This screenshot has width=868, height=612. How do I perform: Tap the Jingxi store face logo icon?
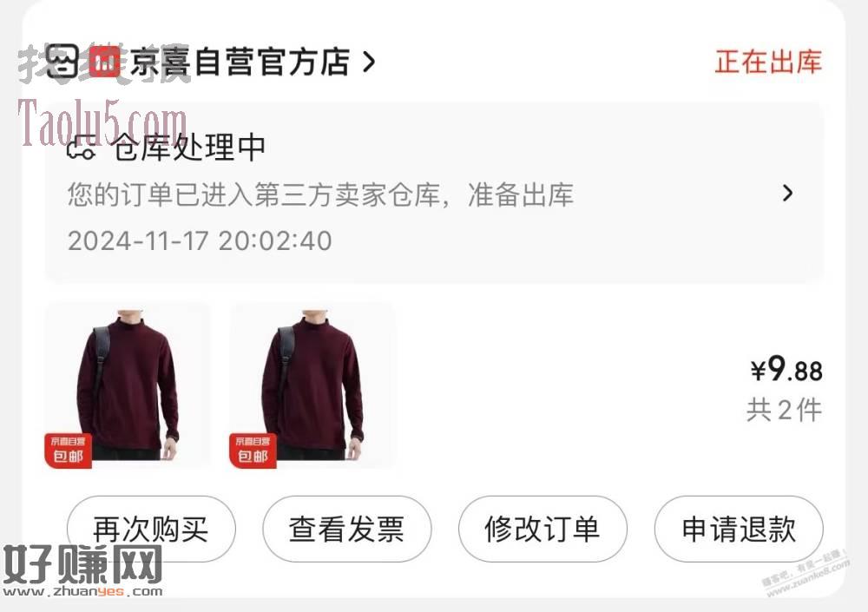(62, 61)
